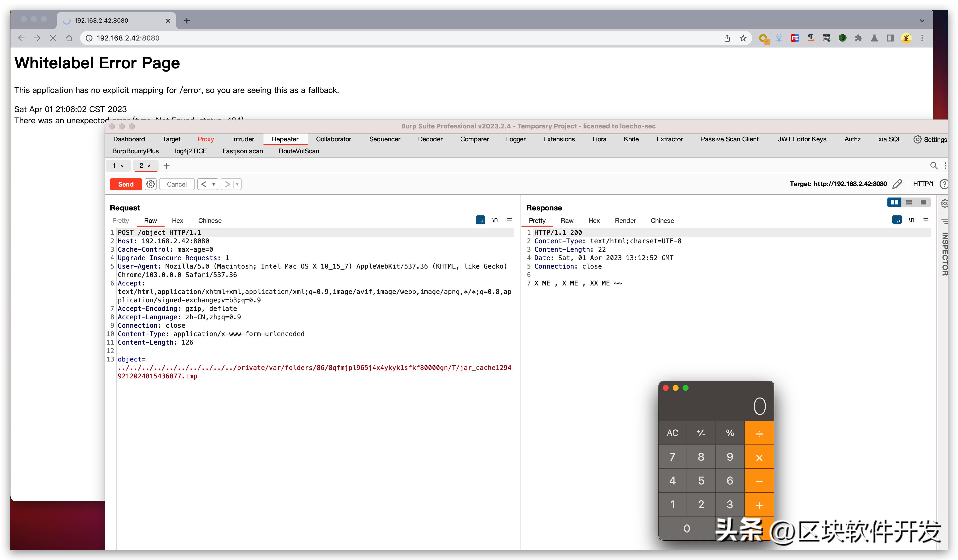Click the share icon in the address bar
Screen dimensions: 958x560
(727, 38)
